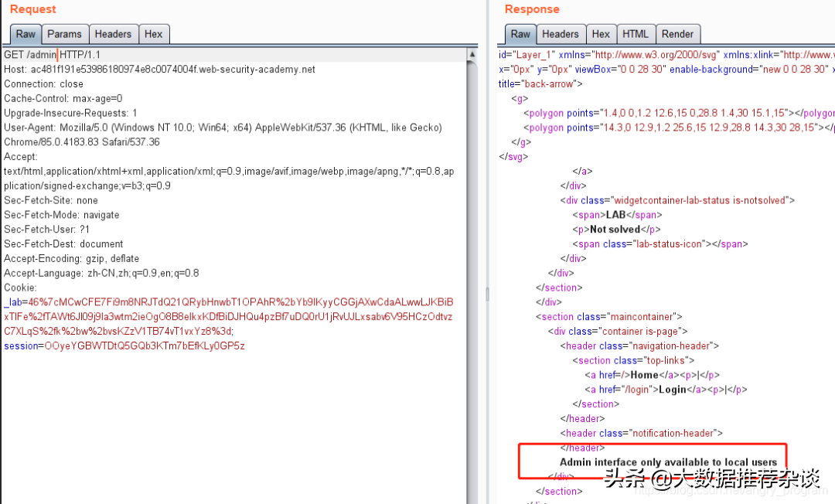Click the Sec-Fetch-Dest: document line

tap(63, 243)
